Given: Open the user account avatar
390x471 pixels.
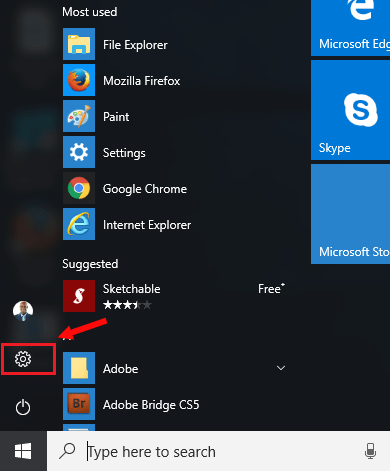Looking at the screenshot, I should 23,311.
